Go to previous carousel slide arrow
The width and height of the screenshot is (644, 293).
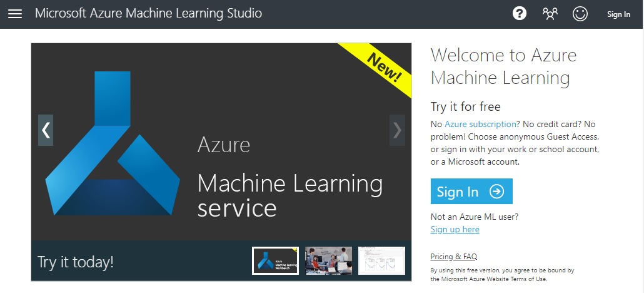point(46,130)
